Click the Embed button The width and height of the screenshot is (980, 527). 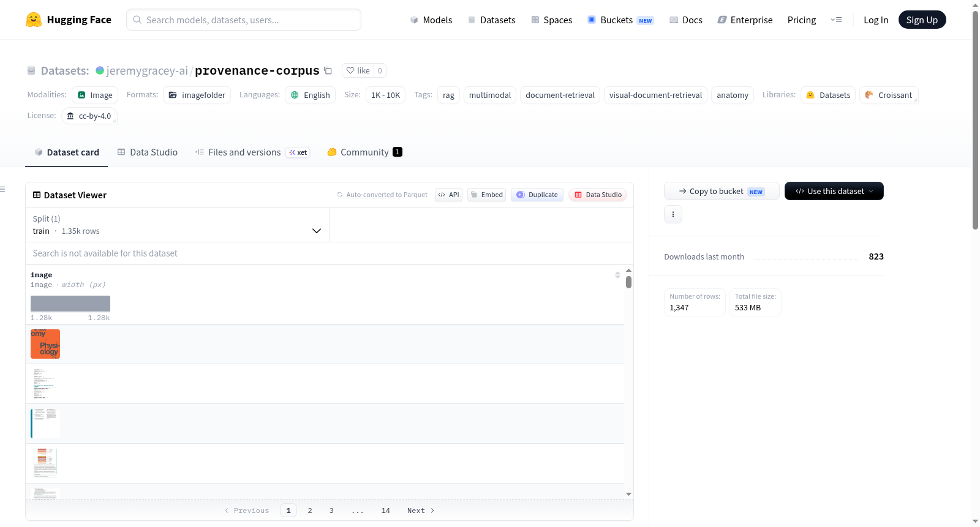(x=486, y=195)
